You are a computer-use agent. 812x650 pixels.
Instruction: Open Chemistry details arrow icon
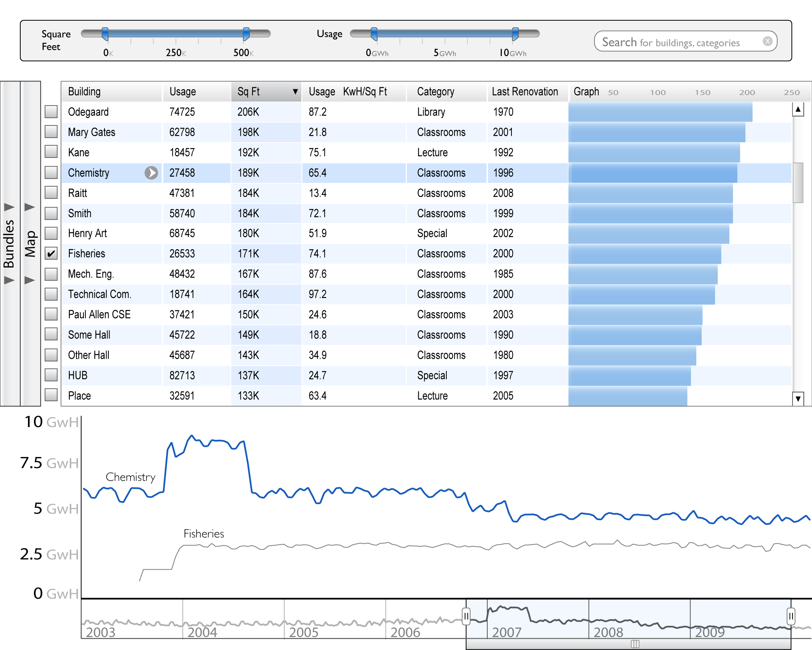(151, 173)
